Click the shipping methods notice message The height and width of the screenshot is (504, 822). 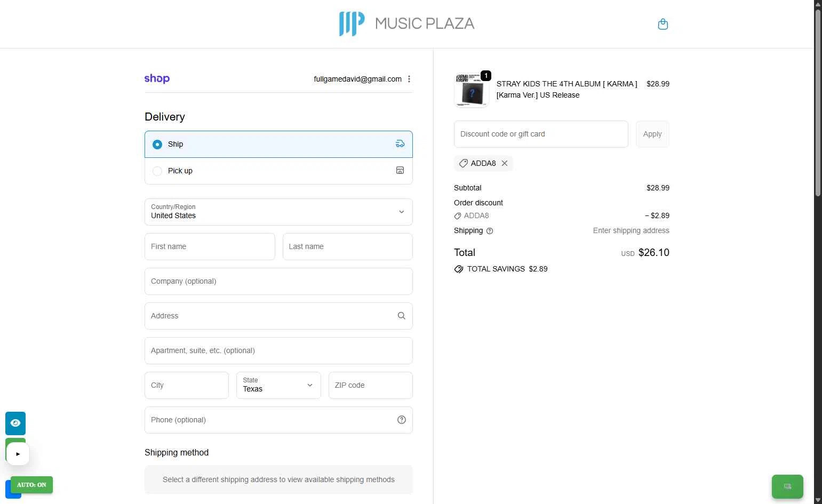278,479
